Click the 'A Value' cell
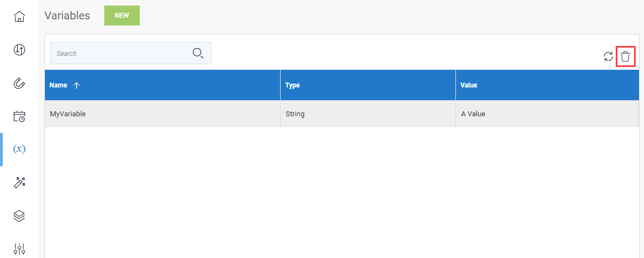 pyautogui.click(x=473, y=114)
